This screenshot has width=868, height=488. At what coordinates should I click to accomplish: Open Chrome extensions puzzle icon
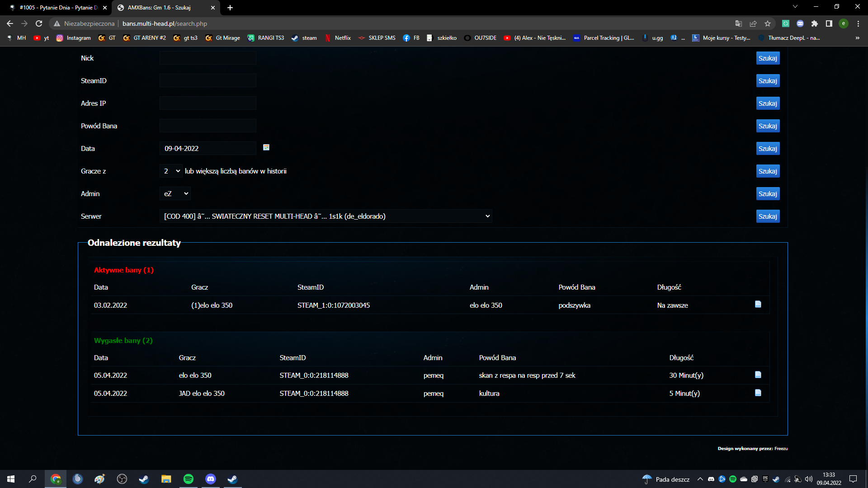pyautogui.click(x=815, y=23)
